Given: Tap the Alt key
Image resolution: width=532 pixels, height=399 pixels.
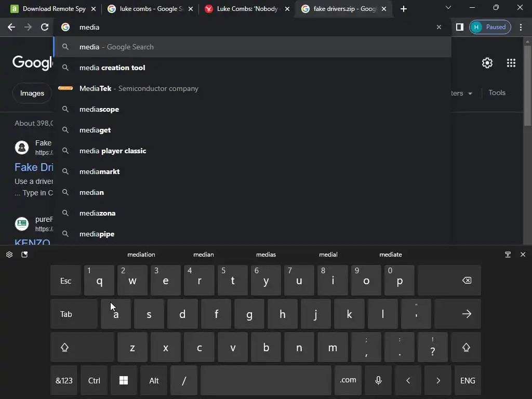Looking at the screenshot, I should (x=154, y=380).
